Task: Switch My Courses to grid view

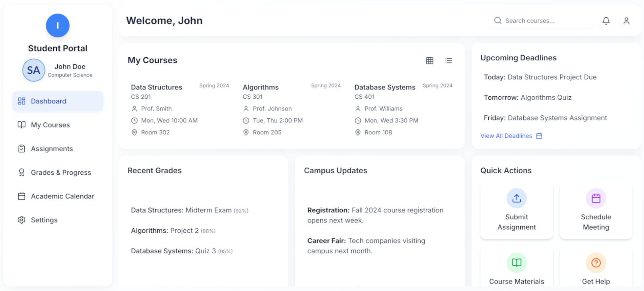Action: click(429, 61)
